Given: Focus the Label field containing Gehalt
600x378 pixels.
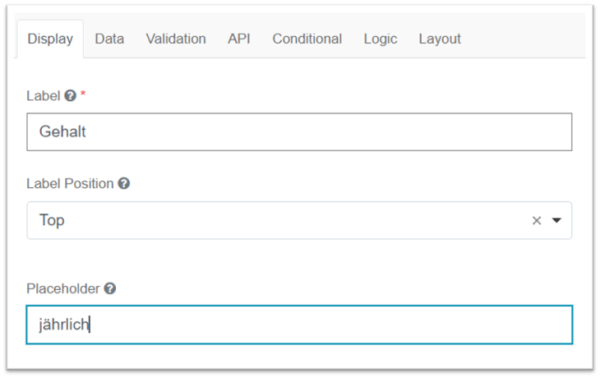Looking at the screenshot, I should (299, 132).
